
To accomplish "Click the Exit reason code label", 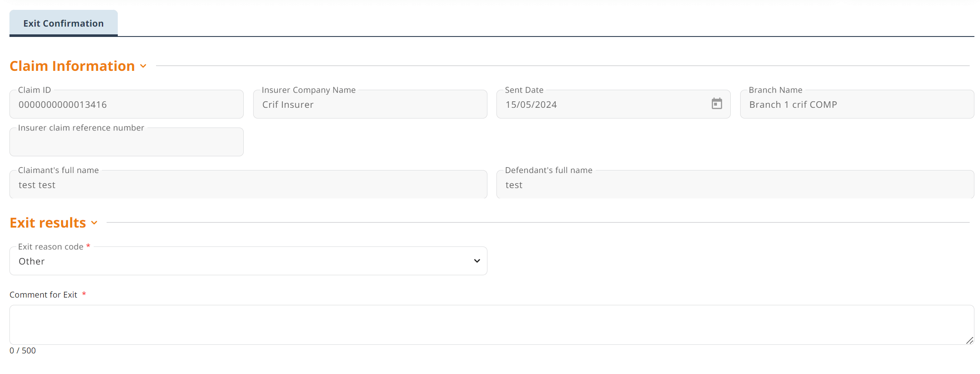I will click(x=51, y=246).
